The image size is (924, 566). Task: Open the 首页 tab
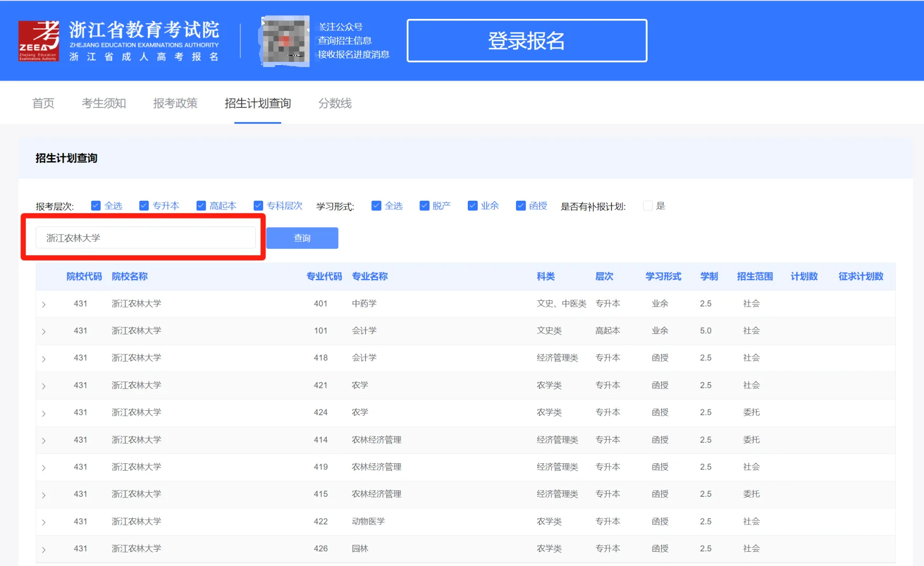[x=43, y=103]
